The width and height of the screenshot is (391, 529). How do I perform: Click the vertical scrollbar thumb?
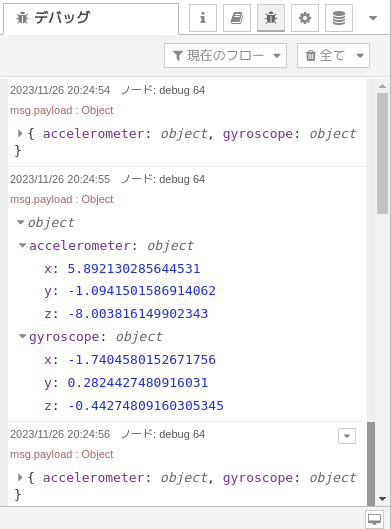(382, 154)
